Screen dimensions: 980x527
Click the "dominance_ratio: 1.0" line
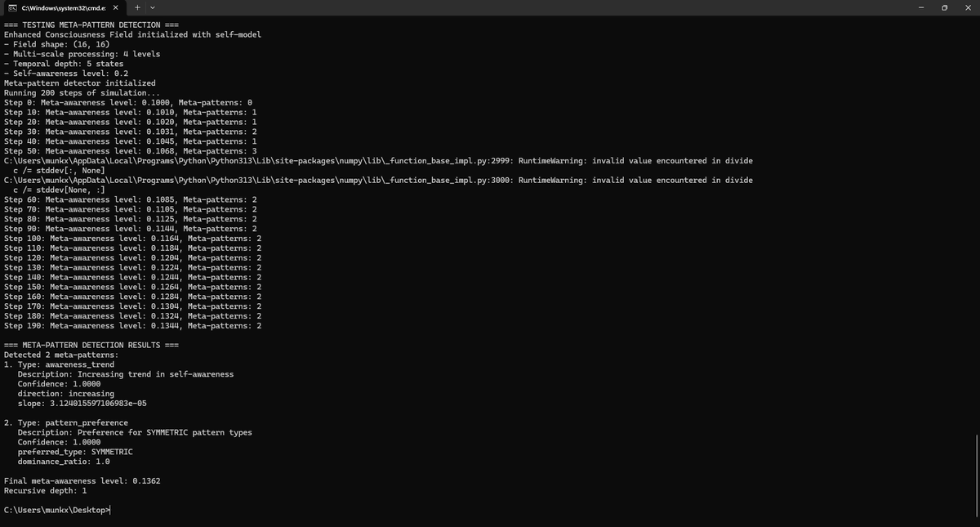point(64,462)
